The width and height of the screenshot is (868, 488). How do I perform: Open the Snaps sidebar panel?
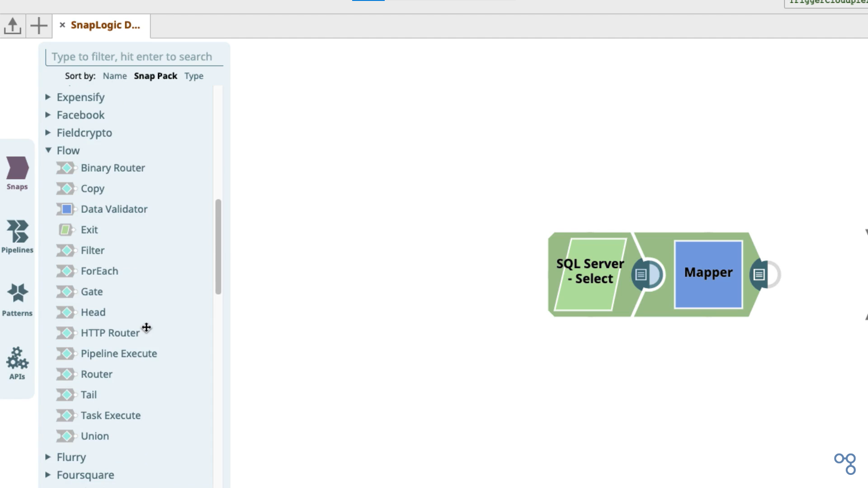click(17, 174)
